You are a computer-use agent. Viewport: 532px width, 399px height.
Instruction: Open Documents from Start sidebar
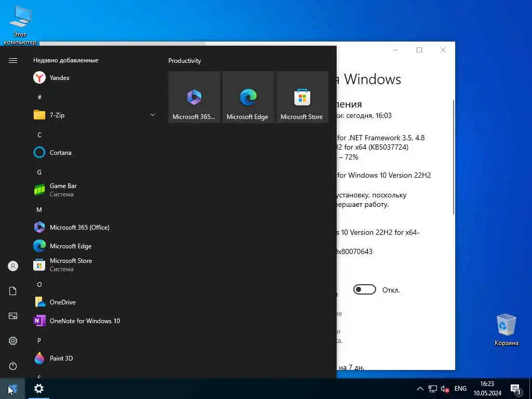click(x=13, y=291)
